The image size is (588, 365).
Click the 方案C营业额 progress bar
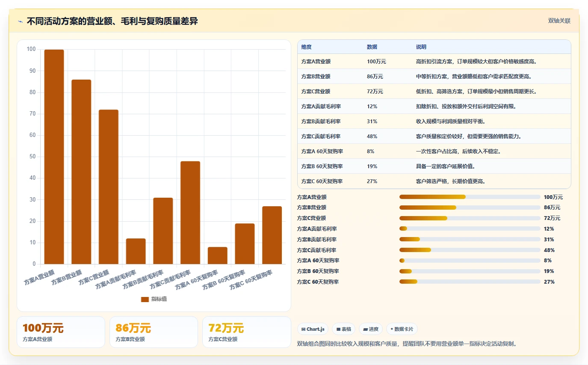point(470,218)
